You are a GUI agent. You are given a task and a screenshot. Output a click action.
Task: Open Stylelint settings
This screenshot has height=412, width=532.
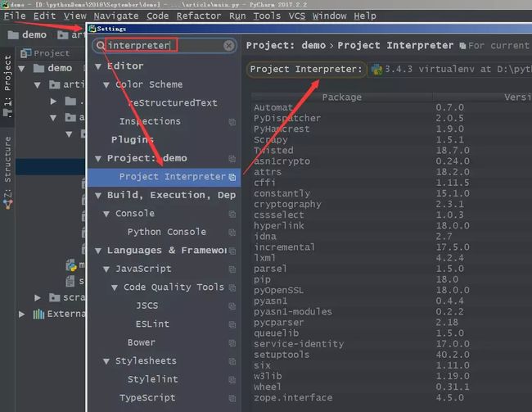[153, 379]
